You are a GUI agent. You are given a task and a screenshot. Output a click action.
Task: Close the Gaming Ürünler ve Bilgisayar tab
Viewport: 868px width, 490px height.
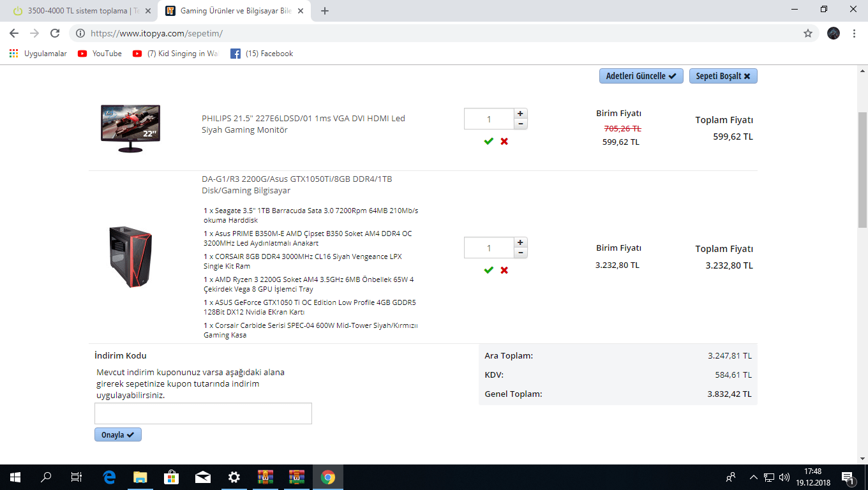tap(301, 11)
